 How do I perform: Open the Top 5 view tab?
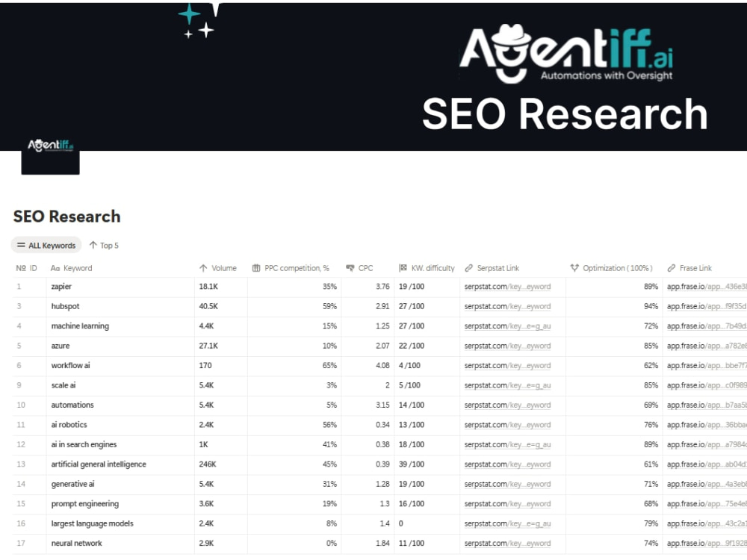click(104, 245)
